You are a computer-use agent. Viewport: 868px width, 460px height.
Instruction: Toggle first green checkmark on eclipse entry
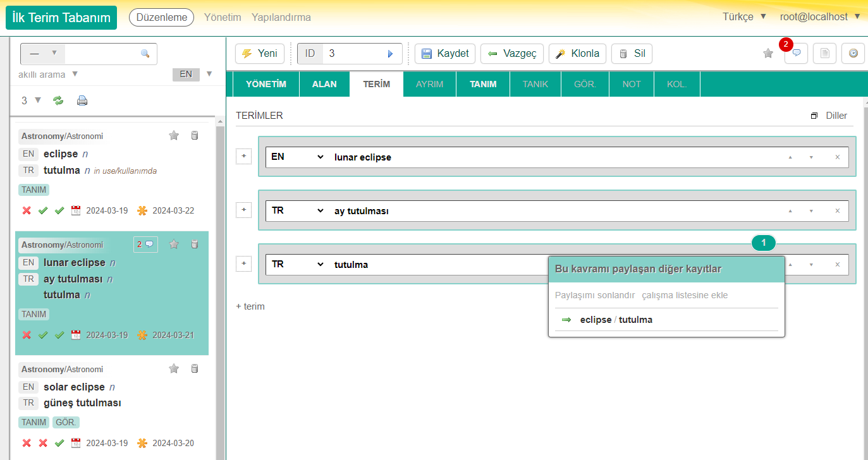[x=43, y=210]
